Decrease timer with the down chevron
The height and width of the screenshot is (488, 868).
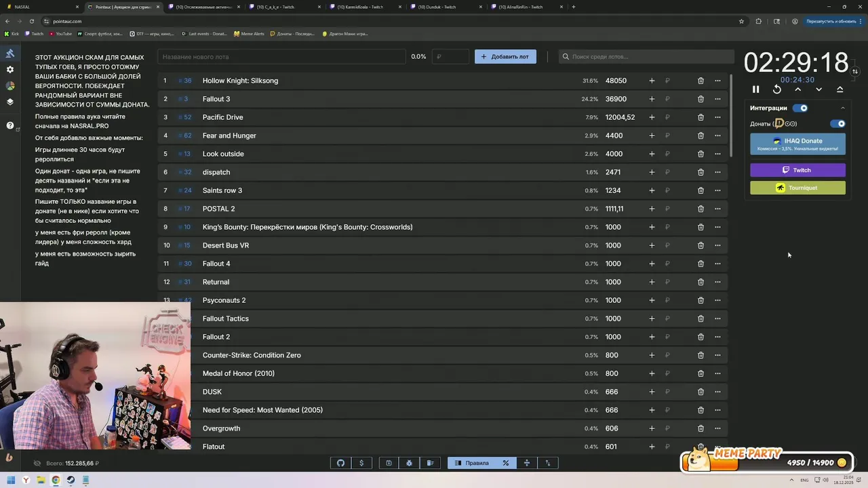pyautogui.click(x=819, y=89)
